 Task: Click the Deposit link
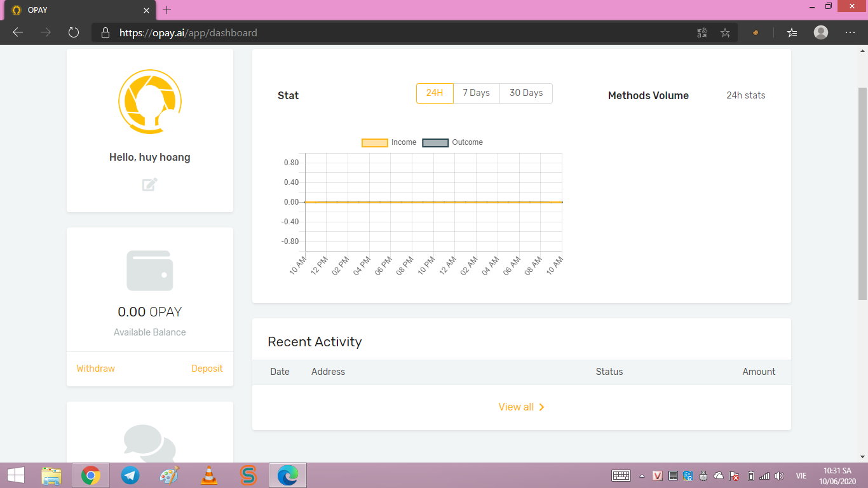point(207,369)
